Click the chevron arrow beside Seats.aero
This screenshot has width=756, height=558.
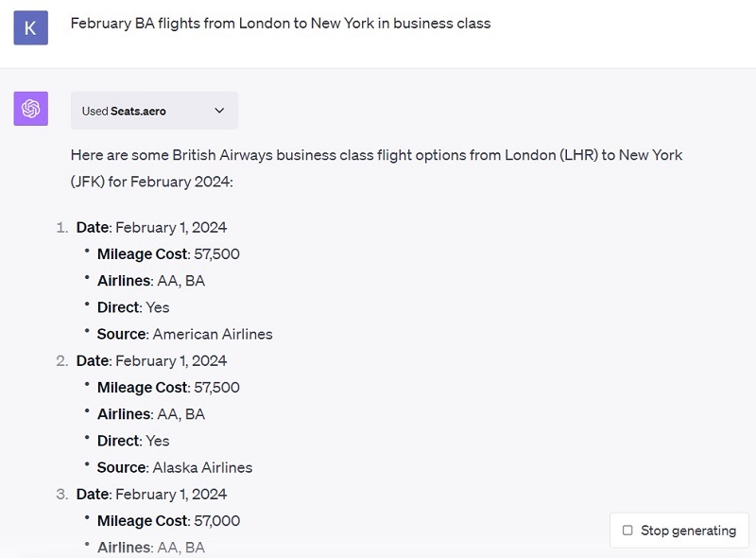(219, 111)
